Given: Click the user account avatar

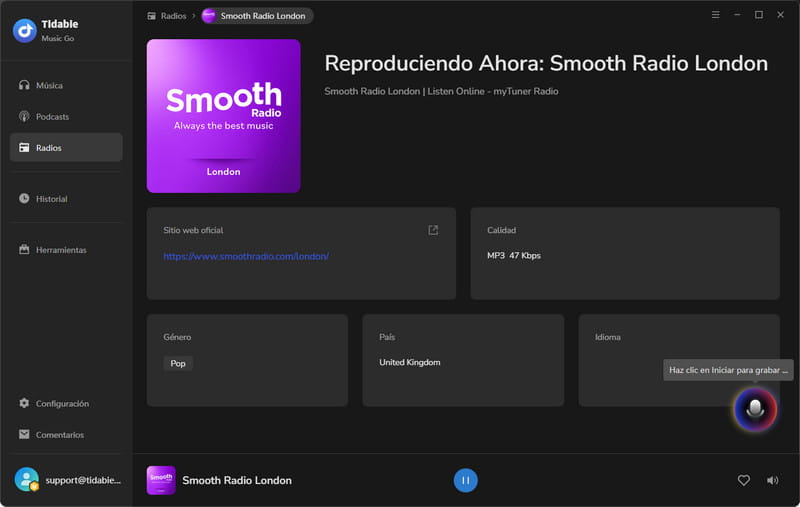Looking at the screenshot, I should click(27, 479).
